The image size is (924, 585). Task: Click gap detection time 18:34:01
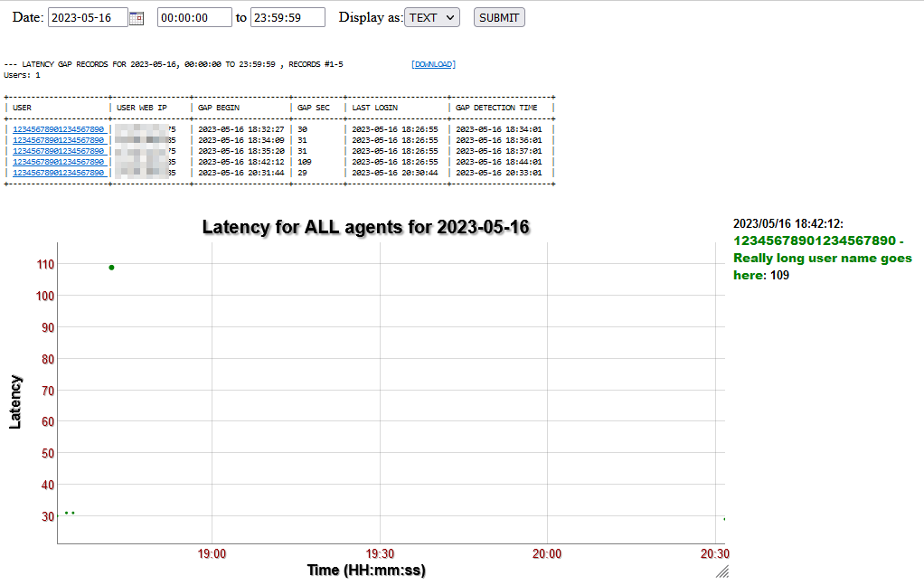pyautogui.click(x=498, y=129)
